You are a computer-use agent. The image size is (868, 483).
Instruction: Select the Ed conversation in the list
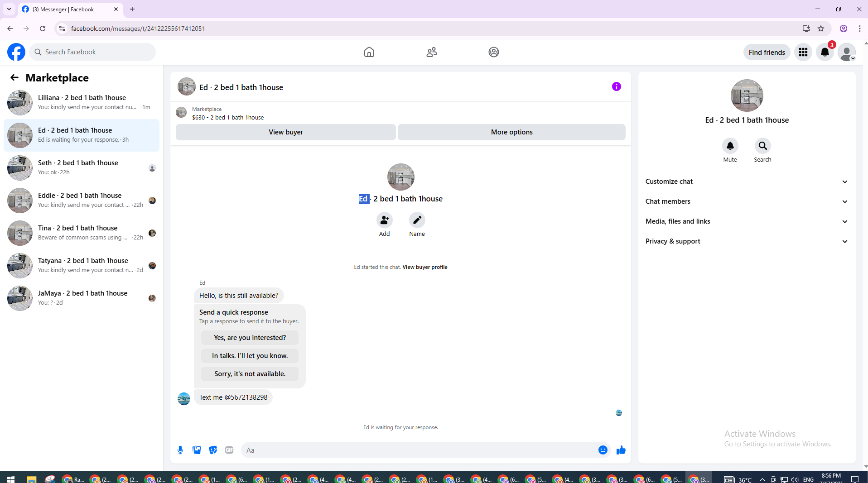click(x=82, y=135)
